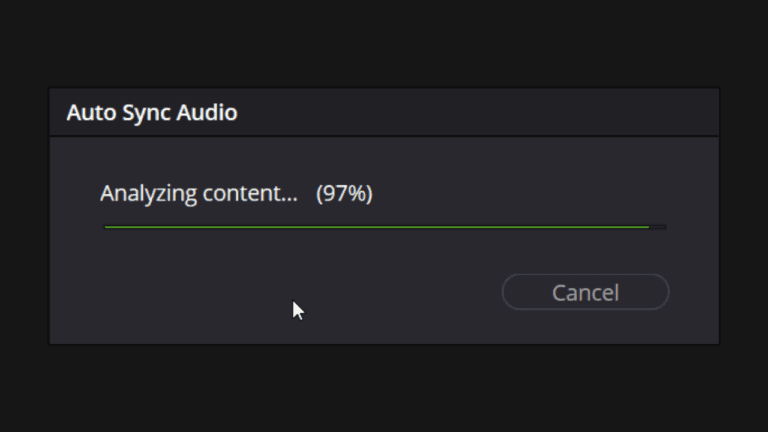
Task: Click the Cancel button
Action: point(585,292)
